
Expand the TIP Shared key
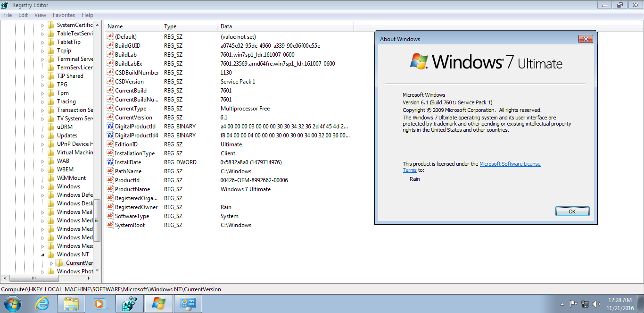tap(42, 76)
